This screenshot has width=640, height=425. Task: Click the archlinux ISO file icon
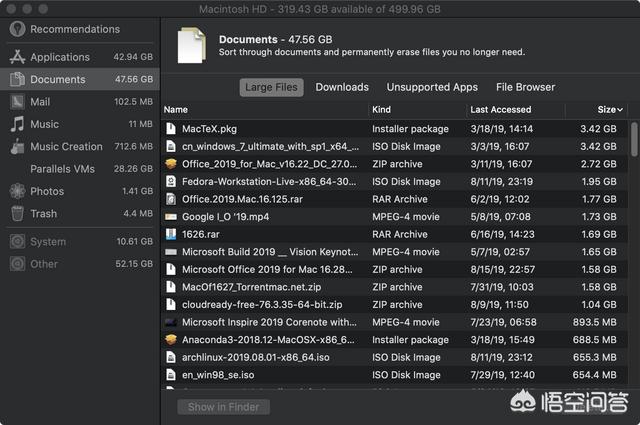click(171, 357)
